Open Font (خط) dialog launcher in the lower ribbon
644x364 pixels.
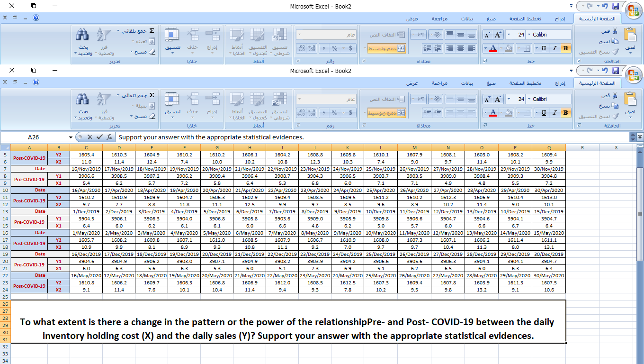point(484,126)
